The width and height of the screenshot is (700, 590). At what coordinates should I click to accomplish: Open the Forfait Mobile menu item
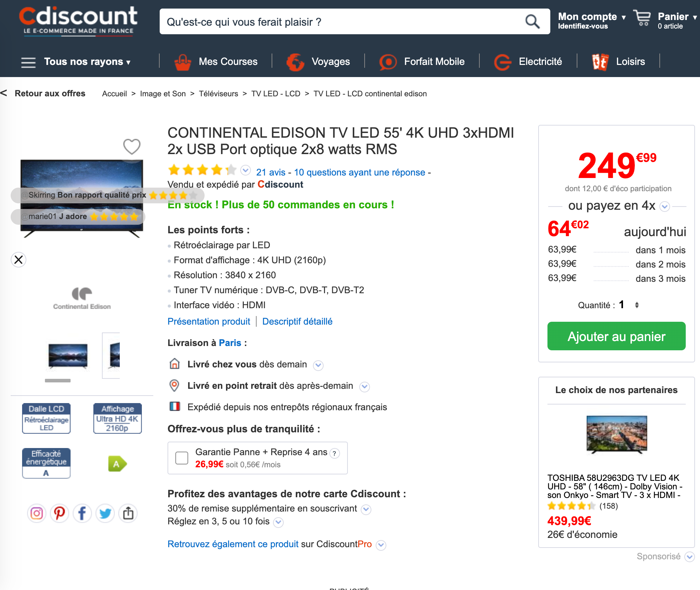(422, 62)
